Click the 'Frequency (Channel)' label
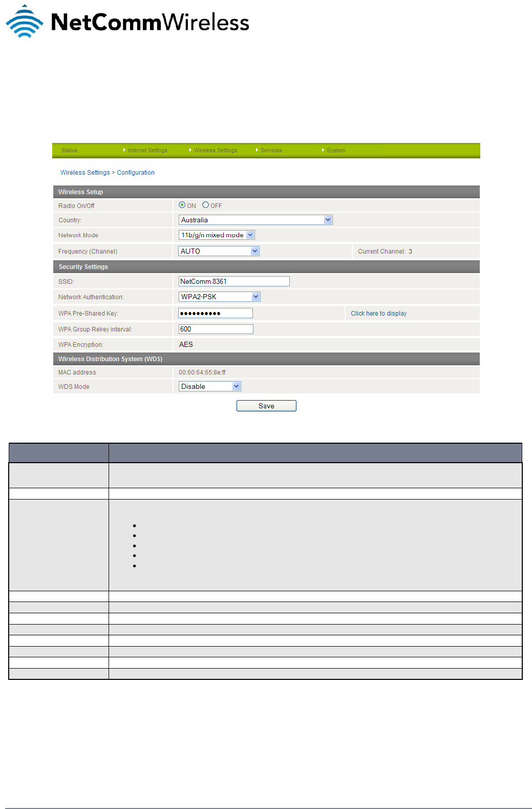This screenshot has width=532, height=809. tap(88, 252)
